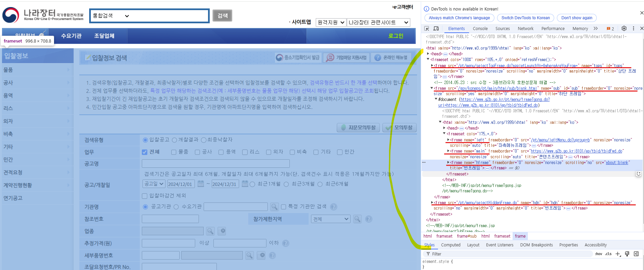This screenshot has width=644, height=270.
Task: Open the Computed styles tab
Action: tap(450, 245)
